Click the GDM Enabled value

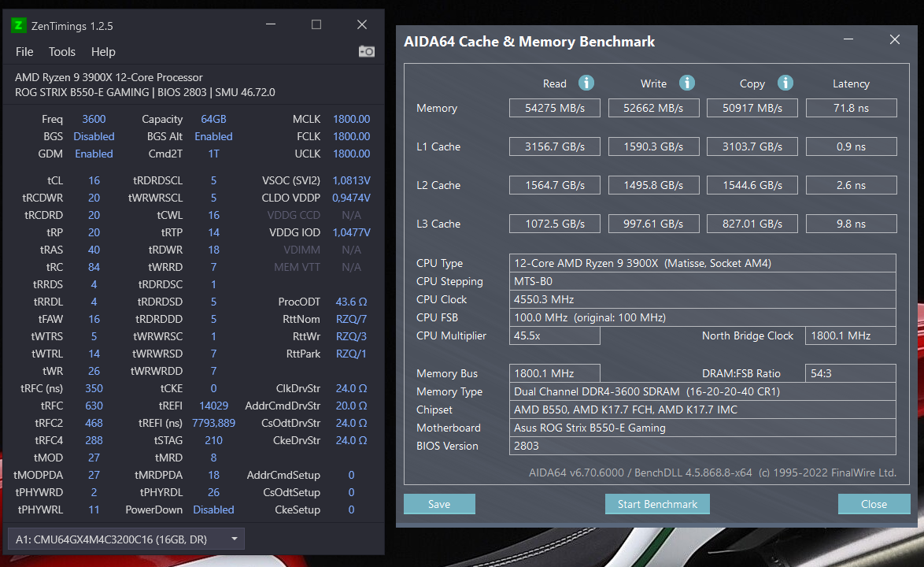click(x=94, y=154)
